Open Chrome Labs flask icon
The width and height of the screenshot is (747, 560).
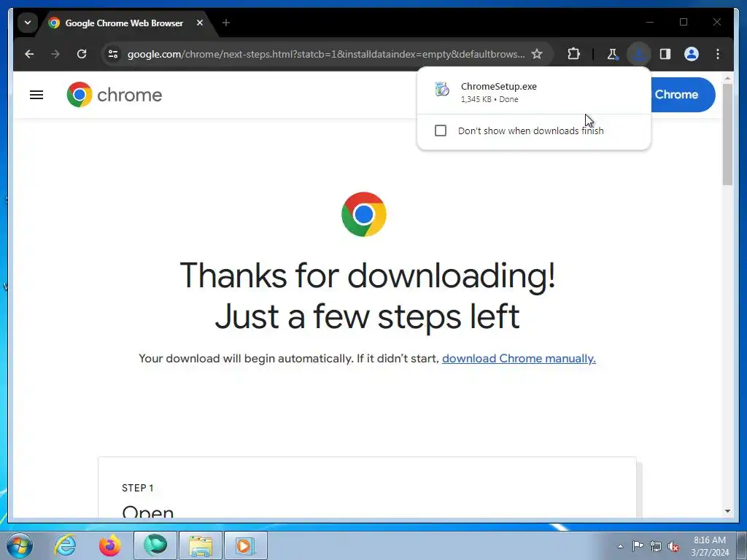pyautogui.click(x=612, y=54)
